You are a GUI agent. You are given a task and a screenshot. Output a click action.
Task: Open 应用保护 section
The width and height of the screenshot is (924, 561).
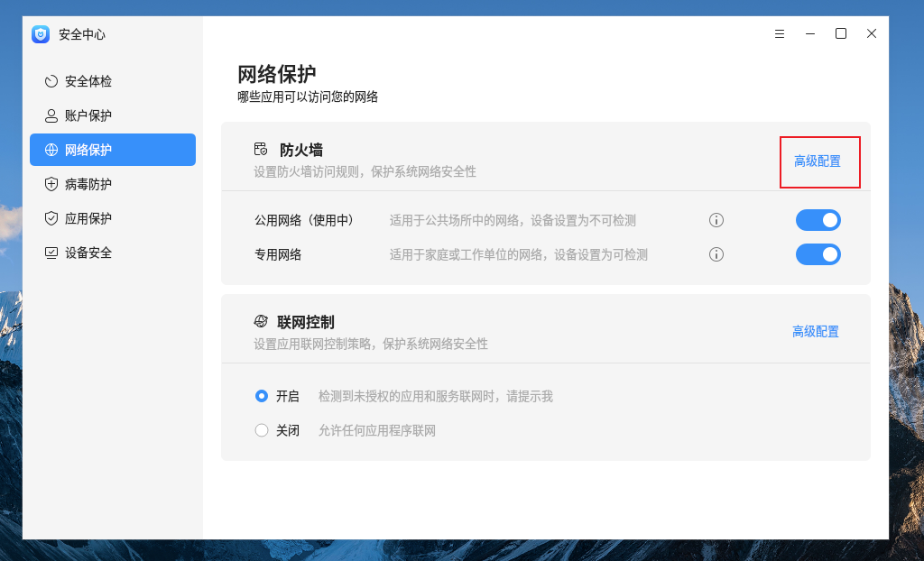point(113,218)
